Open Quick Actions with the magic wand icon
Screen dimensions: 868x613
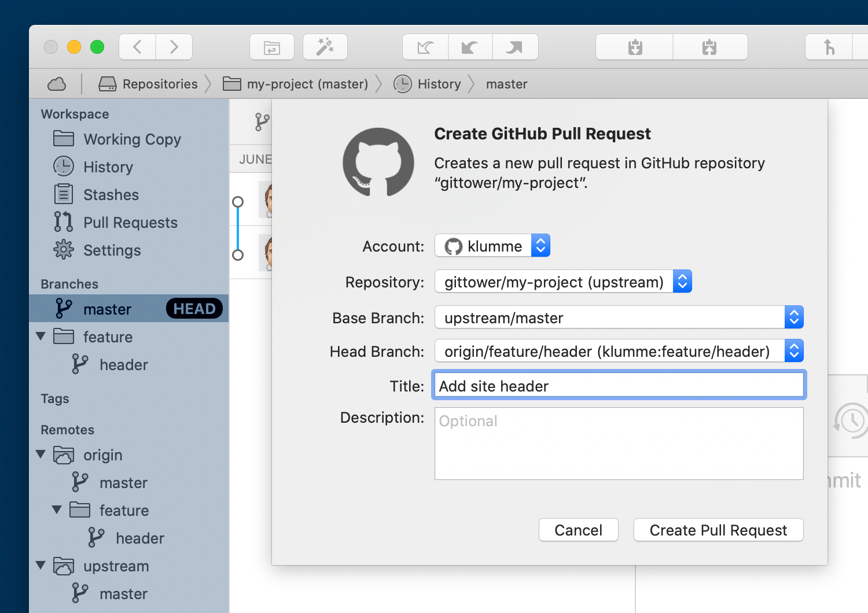[x=325, y=47]
